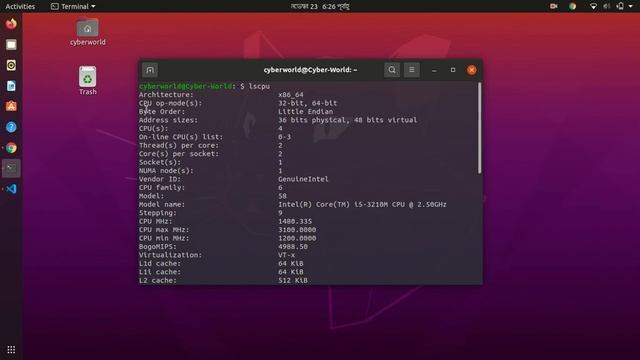Open the terminal hamburger menu
Viewport: 640px width, 360px height.
tap(411, 70)
